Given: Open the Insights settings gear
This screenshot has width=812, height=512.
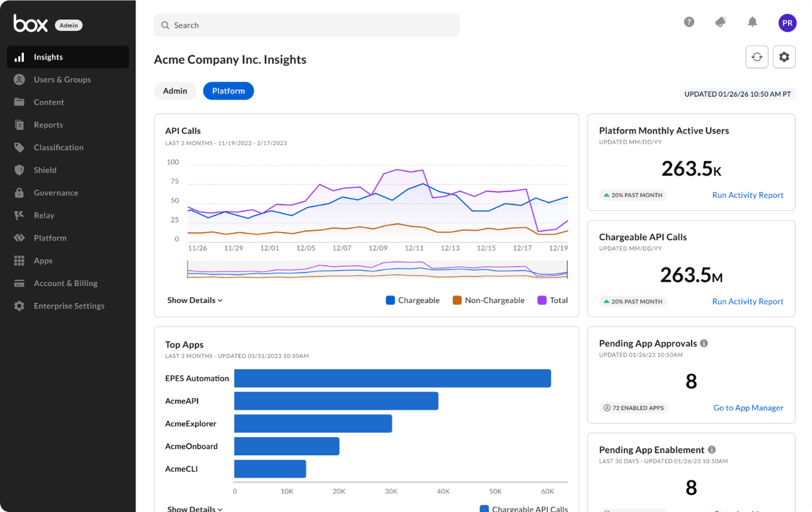Looking at the screenshot, I should [x=784, y=57].
